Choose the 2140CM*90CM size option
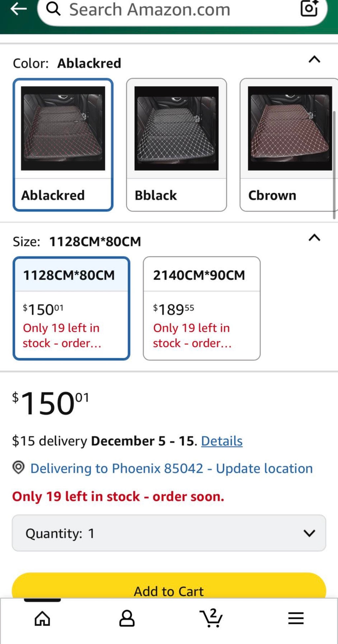 point(202,308)
